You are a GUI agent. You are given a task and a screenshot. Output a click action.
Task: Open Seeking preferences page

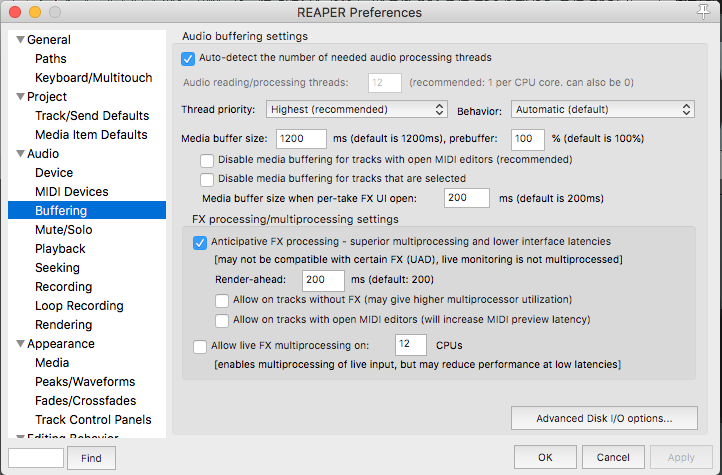(57, 268)
